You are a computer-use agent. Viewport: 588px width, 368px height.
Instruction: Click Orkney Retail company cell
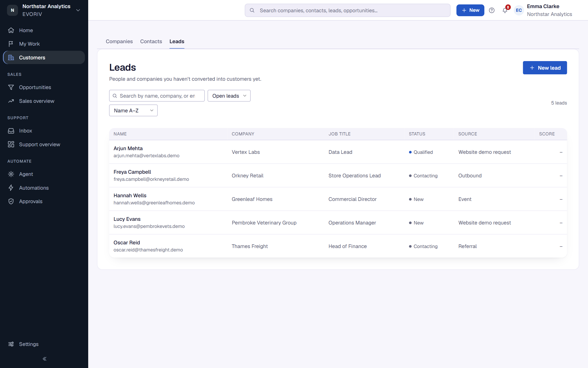tap(247, 176)
